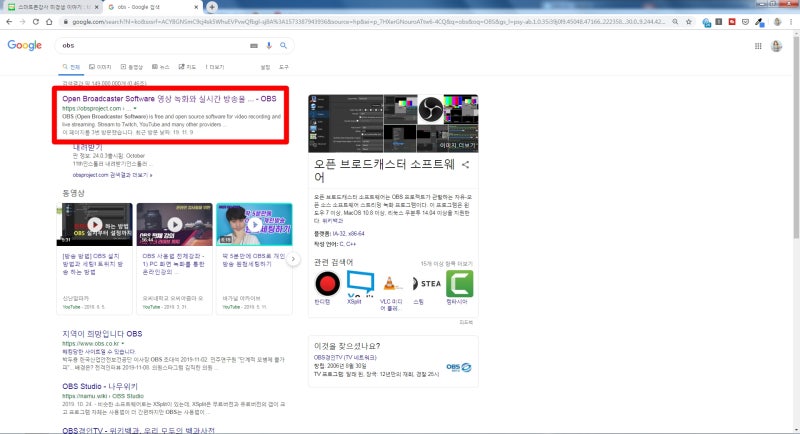
Task: Open the color picker eyedropper extension
Action: coord(760,22)
